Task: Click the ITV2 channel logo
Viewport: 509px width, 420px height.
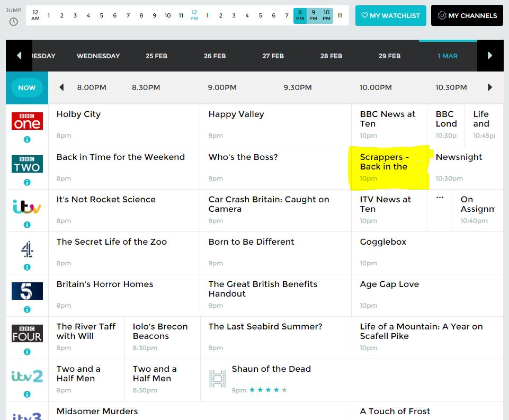Action: 27,376
